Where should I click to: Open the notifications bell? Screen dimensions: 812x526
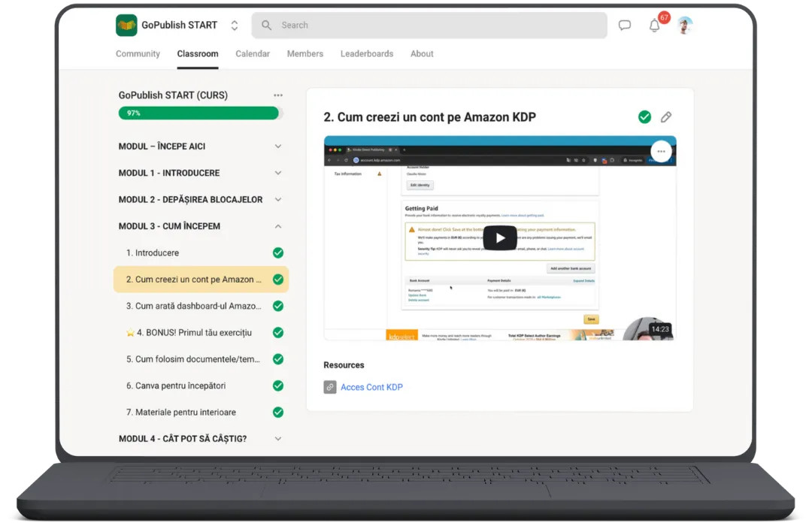pyautogui.click(x=655, y=26)
